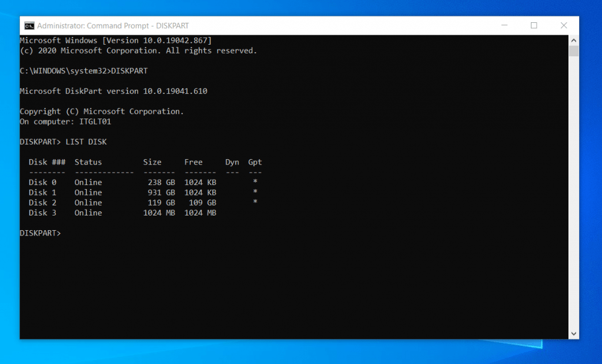Viewport: 602px width, 364px height.
Task: Click the 'Dyn' column header
Action: click(x=232, y=162)
